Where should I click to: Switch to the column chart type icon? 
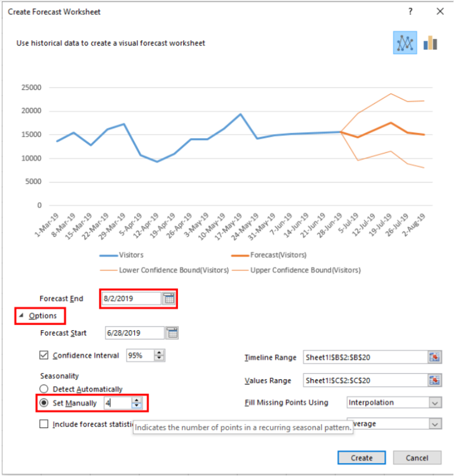click(430, 43)
